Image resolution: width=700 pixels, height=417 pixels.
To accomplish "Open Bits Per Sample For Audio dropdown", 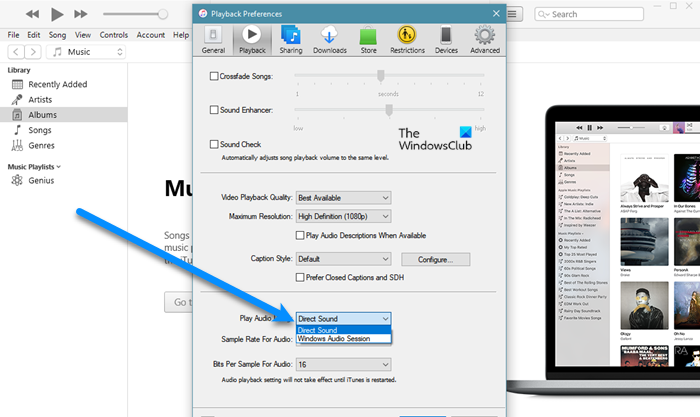I will point(343,365).
